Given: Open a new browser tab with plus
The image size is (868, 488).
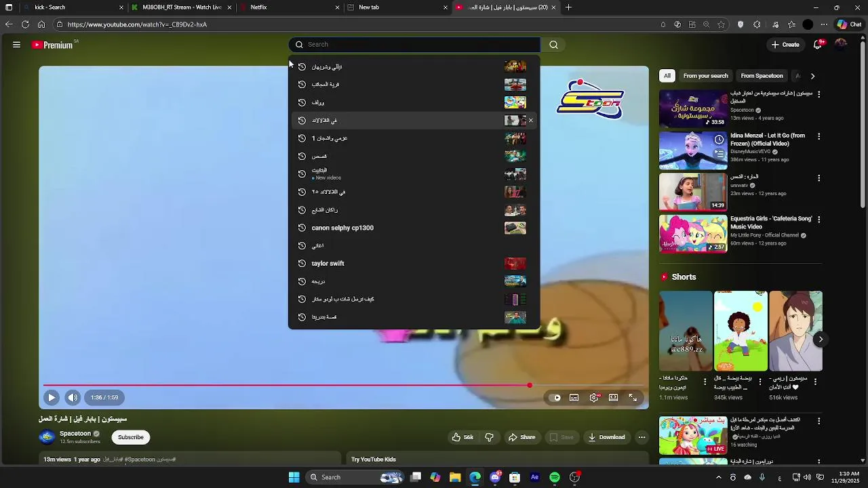Looking at the screenshot, I should 568,7.
